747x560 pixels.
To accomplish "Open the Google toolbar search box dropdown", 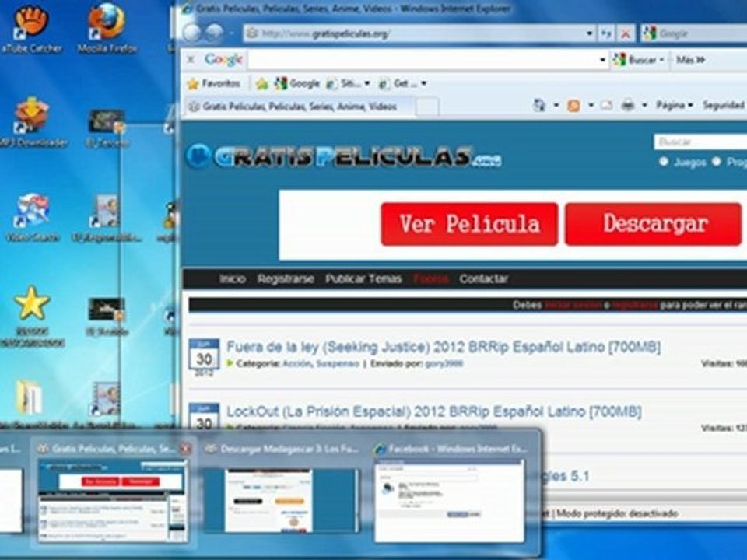I will pyautogui.click(x=602, y=60).
